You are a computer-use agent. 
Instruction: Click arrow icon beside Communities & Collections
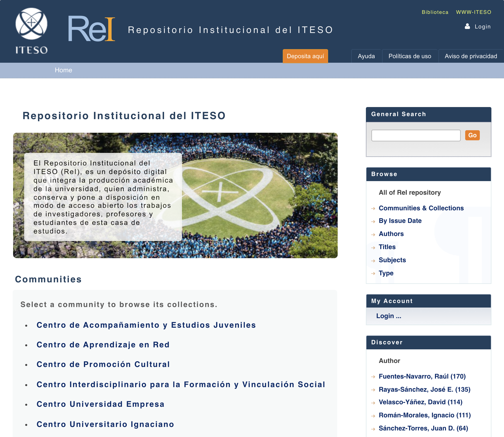pyautogui.click(x=373, y=209)
